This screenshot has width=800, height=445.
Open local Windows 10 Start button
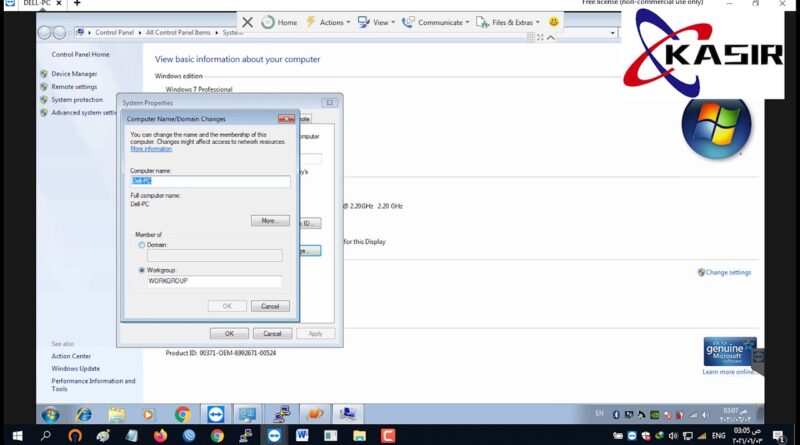[x=17, y=435]
